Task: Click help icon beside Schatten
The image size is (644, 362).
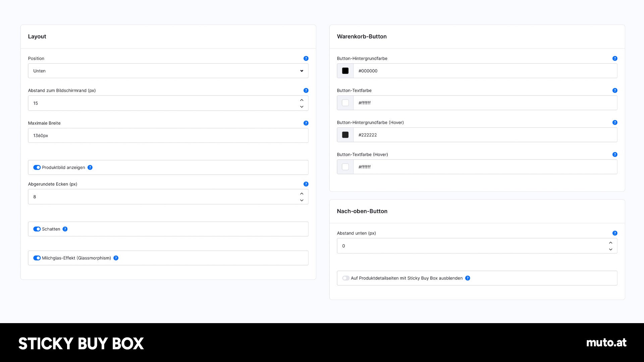Action: (x=65, y=229)
